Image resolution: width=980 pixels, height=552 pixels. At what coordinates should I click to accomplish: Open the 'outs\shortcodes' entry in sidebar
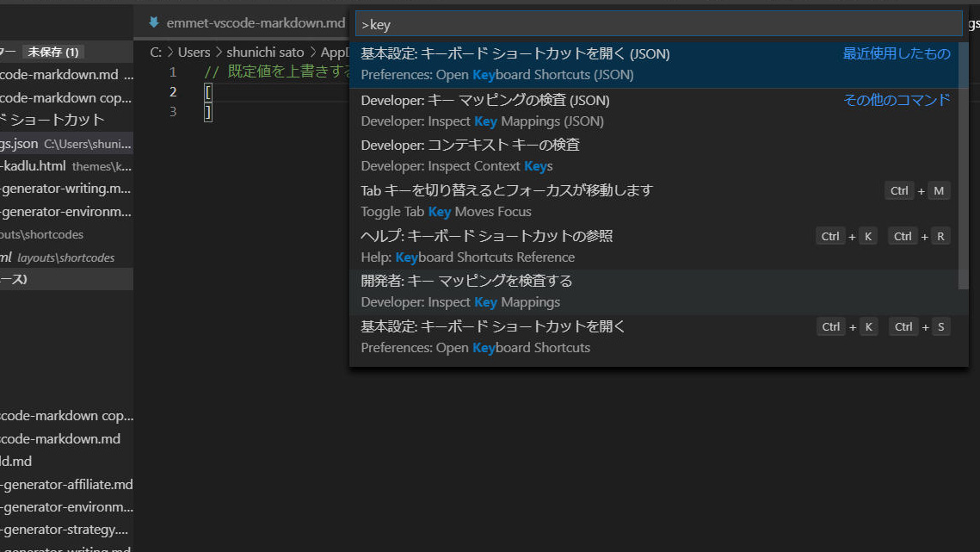66,235
